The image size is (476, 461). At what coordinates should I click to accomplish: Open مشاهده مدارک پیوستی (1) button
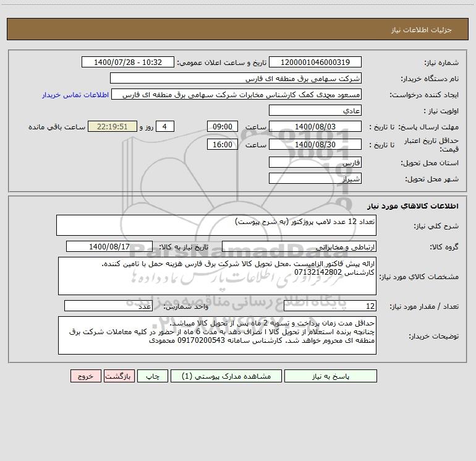click(226, 376)
